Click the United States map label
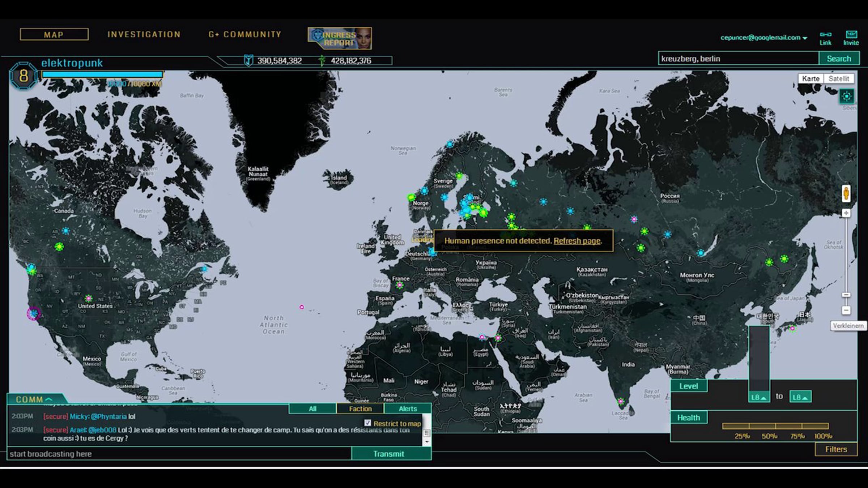Viewport: 868px width, 488px height. [95, 306]
